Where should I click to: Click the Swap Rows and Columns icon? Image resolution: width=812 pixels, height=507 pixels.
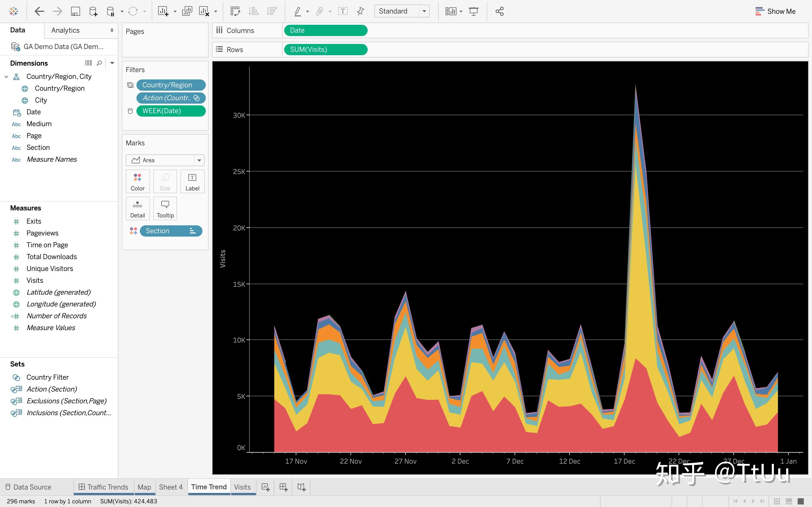tap(235, 11)
